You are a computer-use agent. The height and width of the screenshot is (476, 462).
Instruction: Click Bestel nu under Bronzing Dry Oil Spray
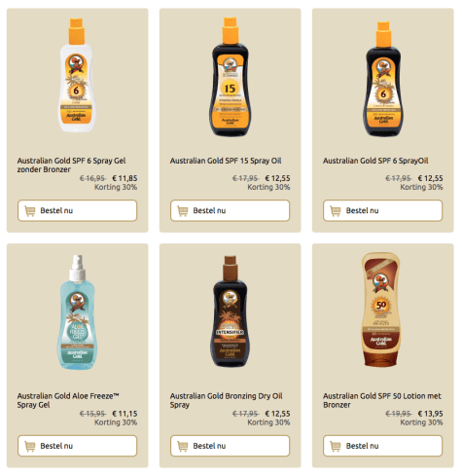pos(230,446)
